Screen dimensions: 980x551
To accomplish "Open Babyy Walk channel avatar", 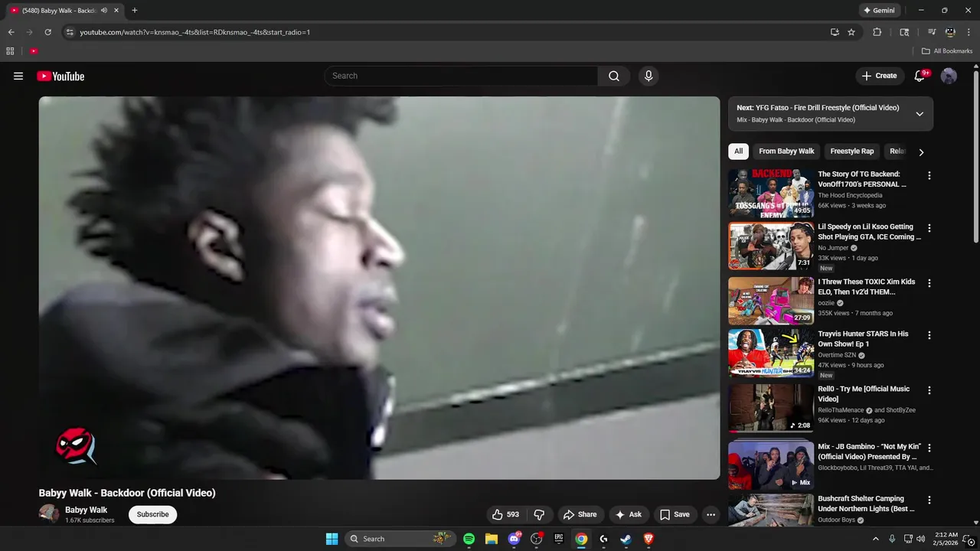I will [49, 514].
